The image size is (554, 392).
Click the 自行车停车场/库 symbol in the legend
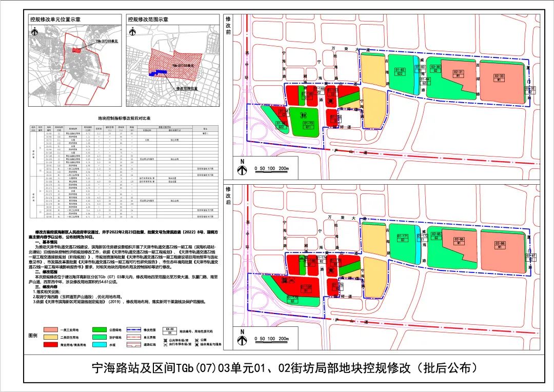165,344
